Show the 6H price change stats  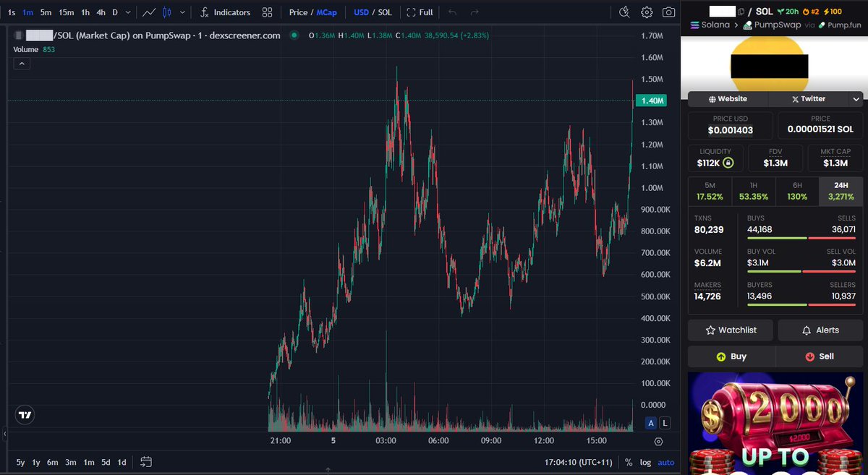click(x=796, y=191)
